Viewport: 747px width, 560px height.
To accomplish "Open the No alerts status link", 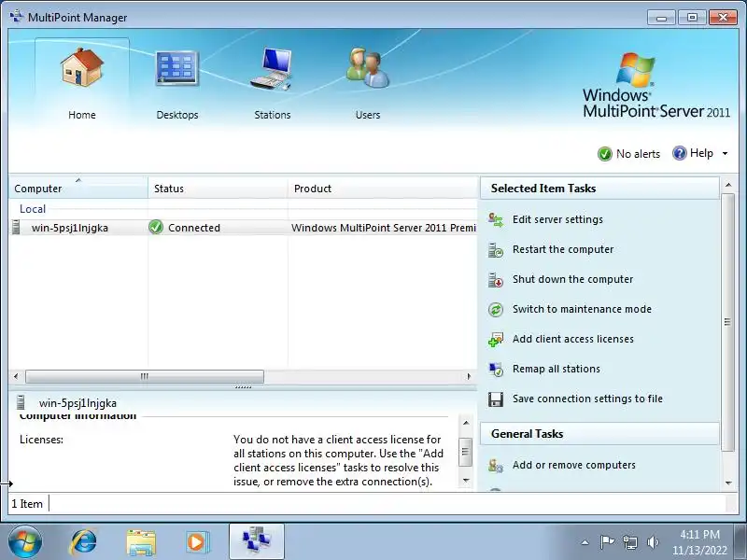I will [638, 154].
